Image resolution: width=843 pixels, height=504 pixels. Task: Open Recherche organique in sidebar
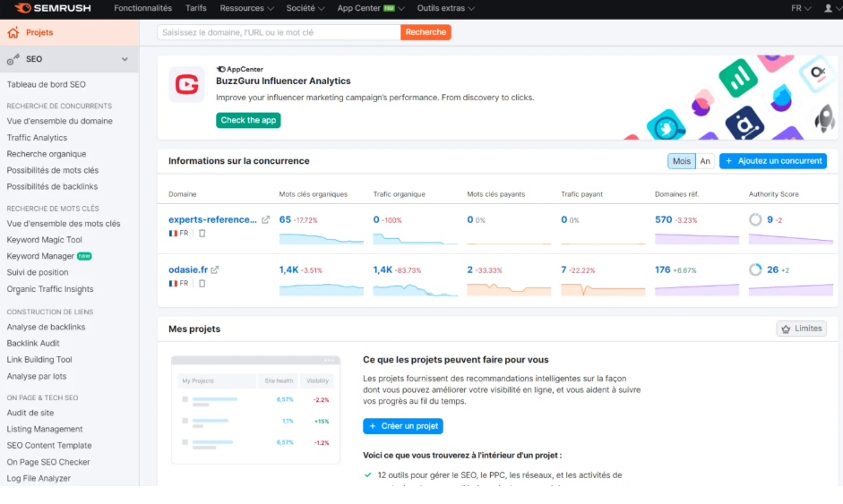click(47, 154)
